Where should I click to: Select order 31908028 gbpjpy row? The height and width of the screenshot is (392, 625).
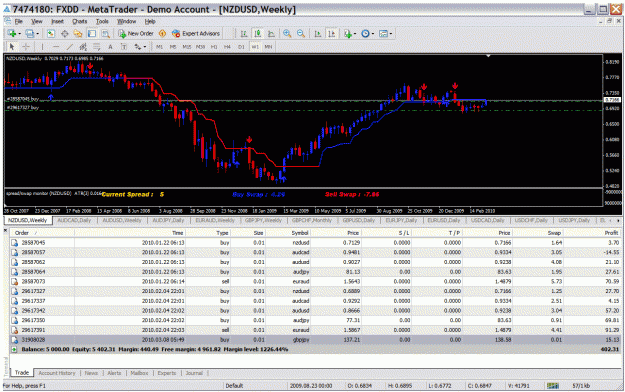coord(315,340)
